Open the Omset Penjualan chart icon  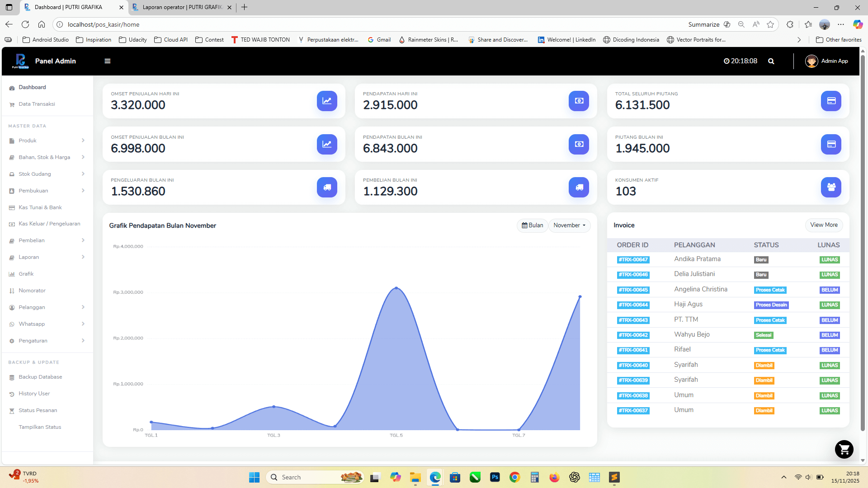point(327,101)
